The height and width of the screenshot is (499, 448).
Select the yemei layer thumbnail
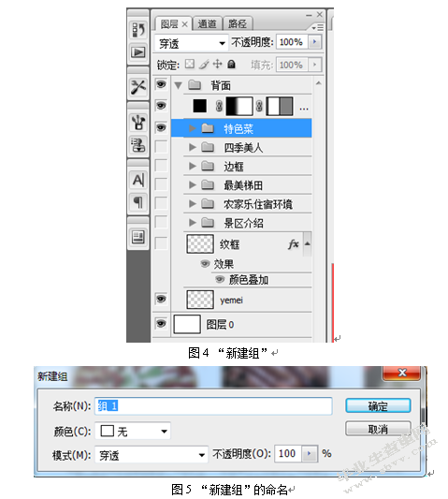pyautogui.click(x=200, y=300)
